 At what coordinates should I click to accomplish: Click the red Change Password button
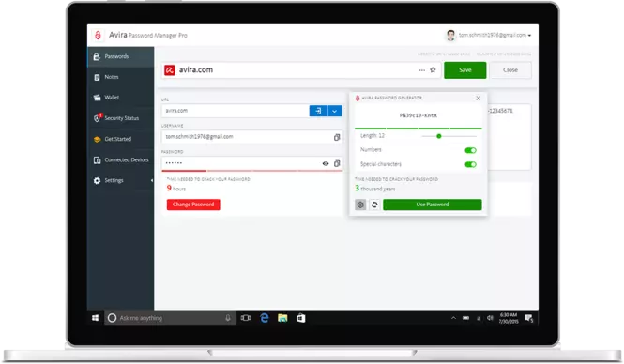tap(193, 205)
